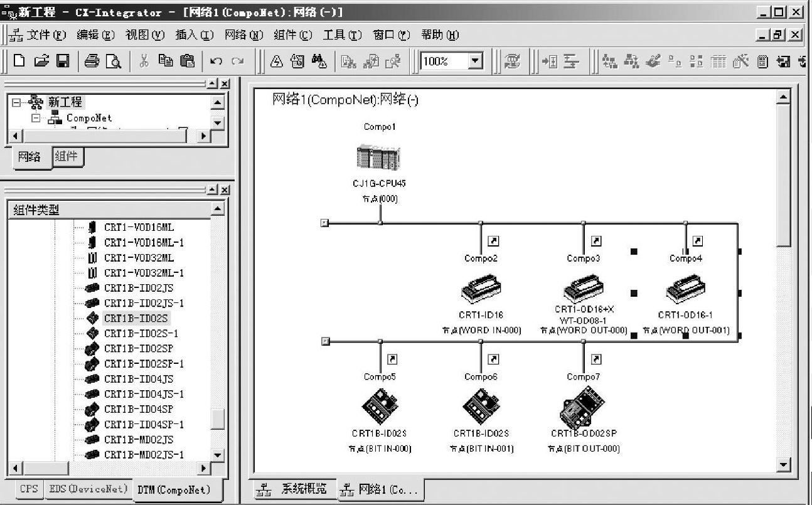Click the component list scroll-right arrow
The width and height of the screenshot is (812, 505).
point(204,469)
